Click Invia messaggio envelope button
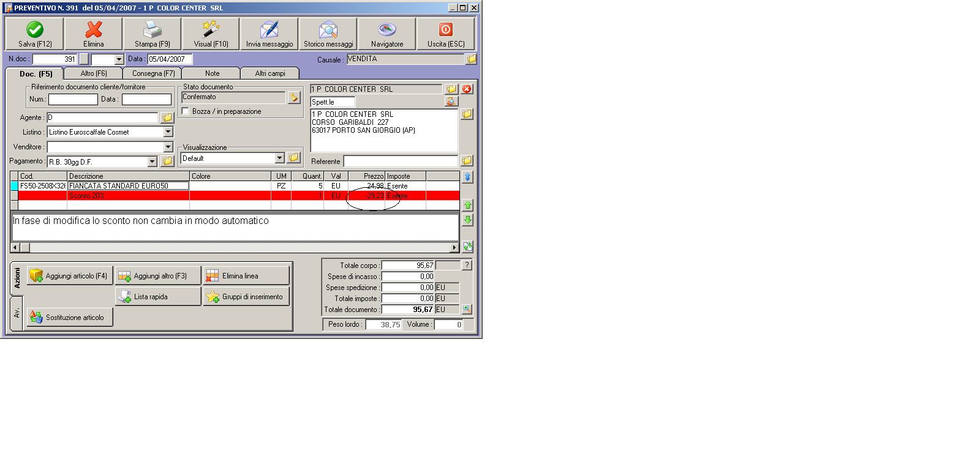The width and height of the screenshot is (980, 454). (269, 34)
